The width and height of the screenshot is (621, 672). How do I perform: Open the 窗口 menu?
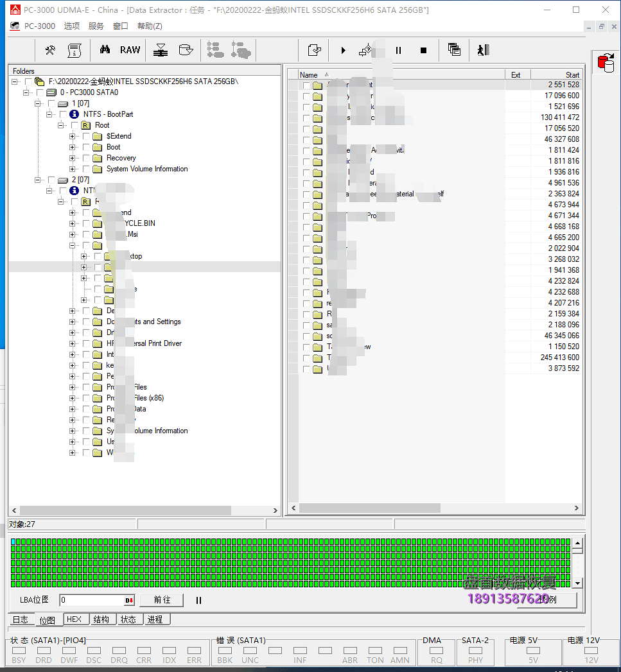[121, 26]
